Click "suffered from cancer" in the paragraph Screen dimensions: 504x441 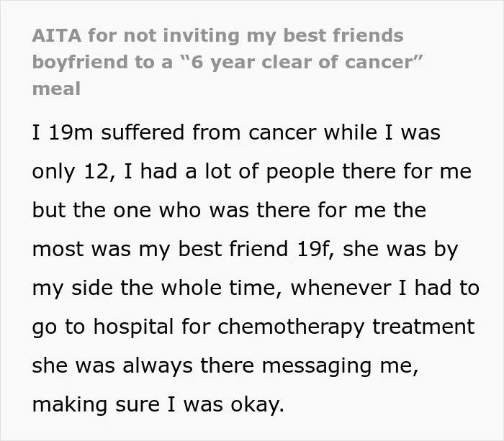(209, 132)
